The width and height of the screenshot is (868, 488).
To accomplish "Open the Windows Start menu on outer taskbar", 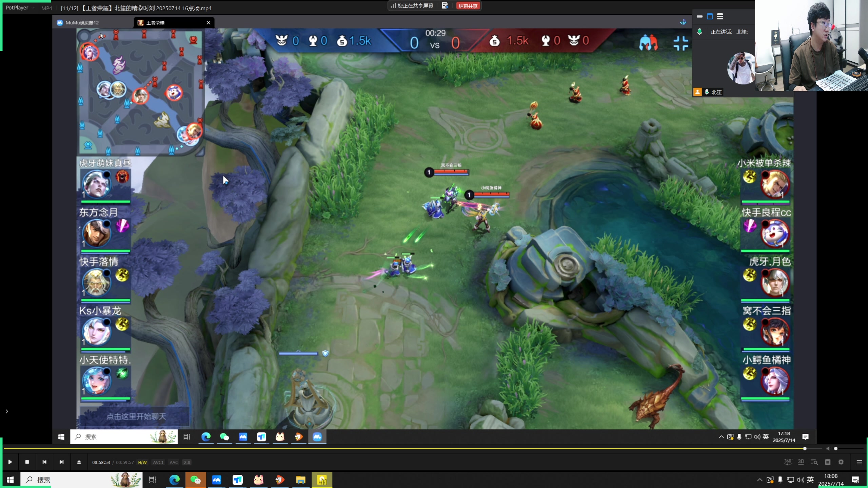I will [x=10, y=480].
